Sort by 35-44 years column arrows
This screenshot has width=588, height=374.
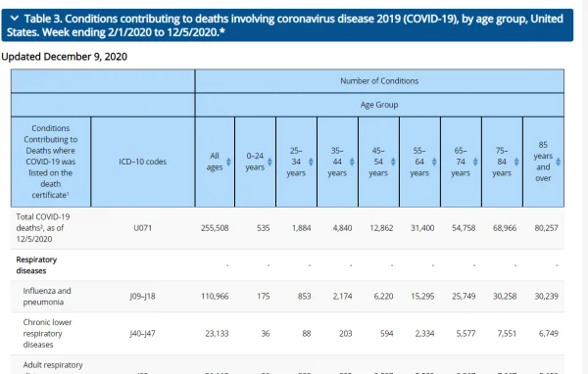tap(352, 162)
